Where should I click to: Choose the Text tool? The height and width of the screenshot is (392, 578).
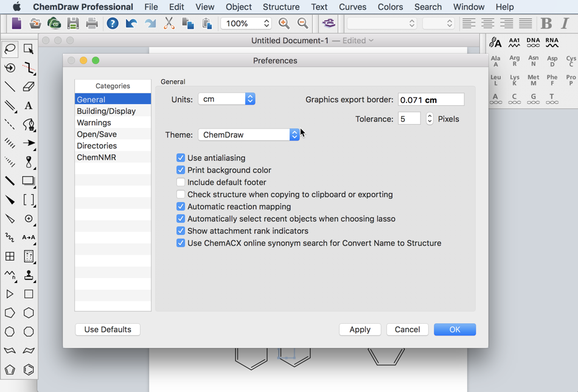click(x=28, y=106)
